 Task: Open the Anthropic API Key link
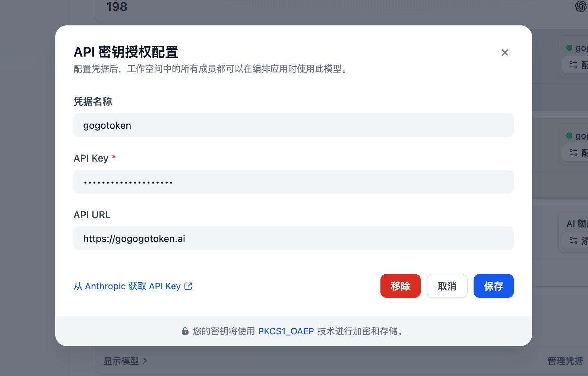click(x=133, y=286)
